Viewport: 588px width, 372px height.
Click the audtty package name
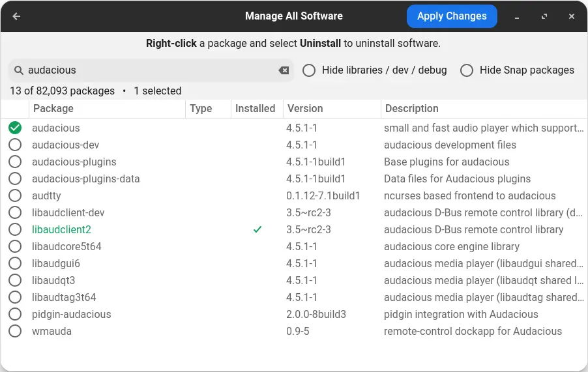click(x=46, y=196)
